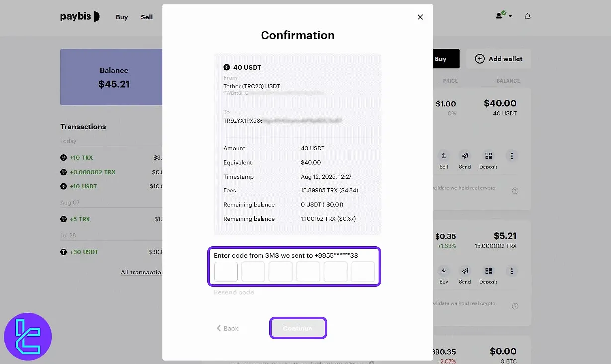The width and height of the screenshot is (611, 364).
Task: Click the Deposit QR icon for TRX
Action: [x=488, y=271]
